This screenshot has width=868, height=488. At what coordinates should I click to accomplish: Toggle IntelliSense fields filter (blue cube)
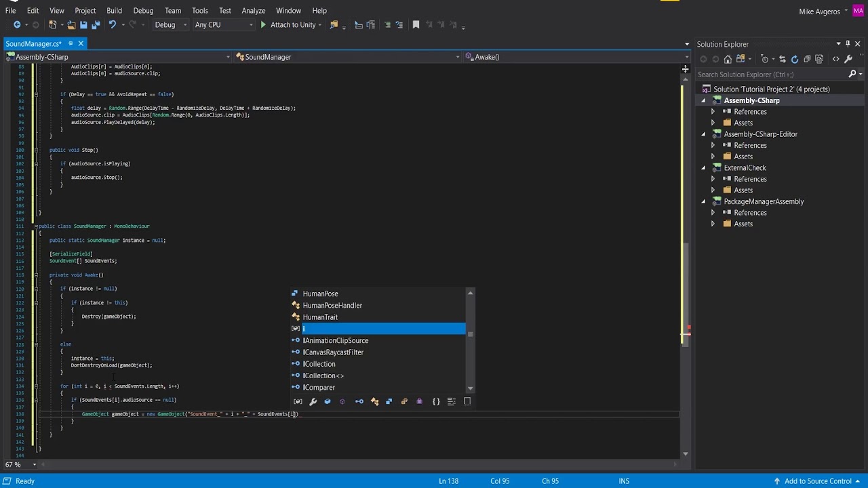[x=328, y=401]
